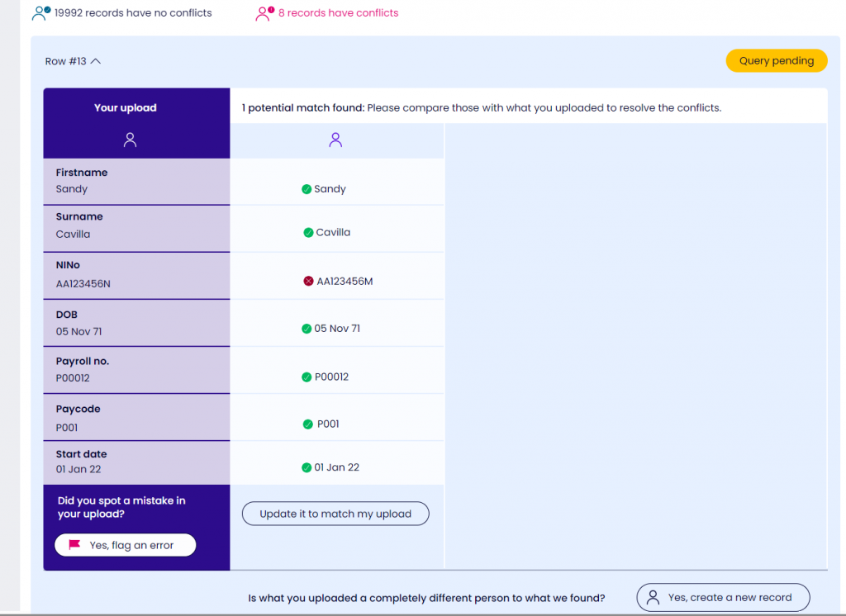846x616 pixels.
Task: Click the person icon under Your upload
Action: pos(130,140)
